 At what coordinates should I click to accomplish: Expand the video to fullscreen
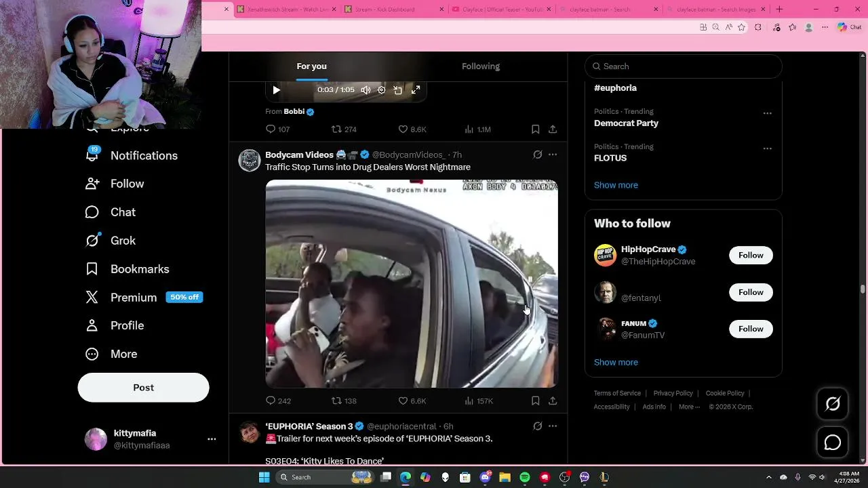(416, 89)
